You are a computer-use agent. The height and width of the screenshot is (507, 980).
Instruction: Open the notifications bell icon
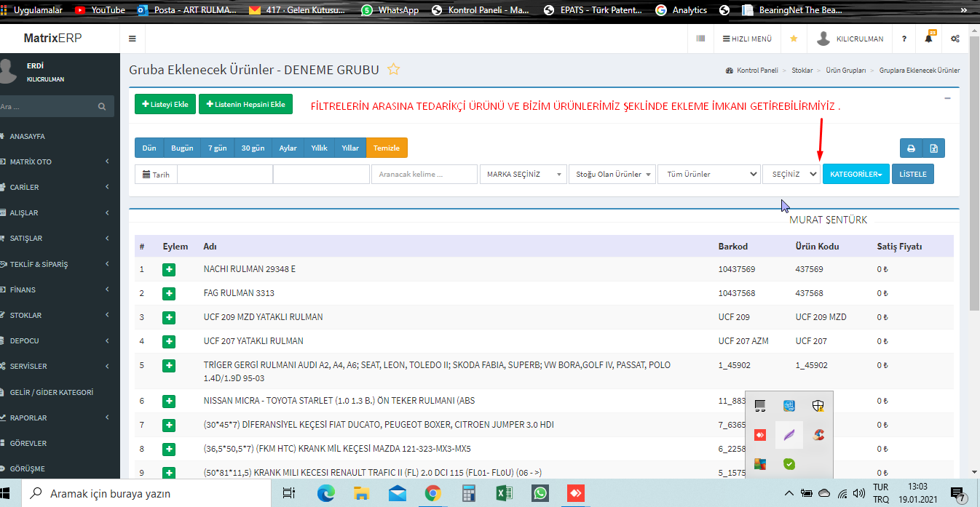coord(928,39)
